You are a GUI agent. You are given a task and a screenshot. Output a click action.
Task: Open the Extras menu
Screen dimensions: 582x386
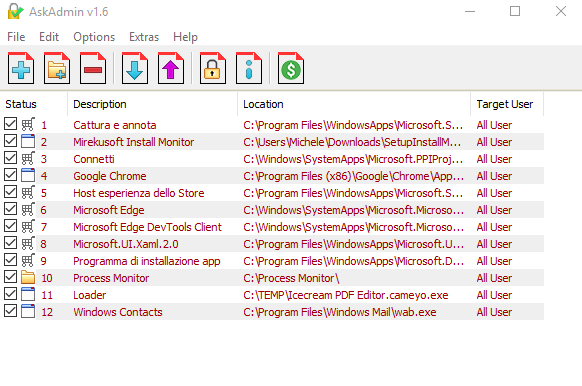pyautogui.click(x=144, y=37)
